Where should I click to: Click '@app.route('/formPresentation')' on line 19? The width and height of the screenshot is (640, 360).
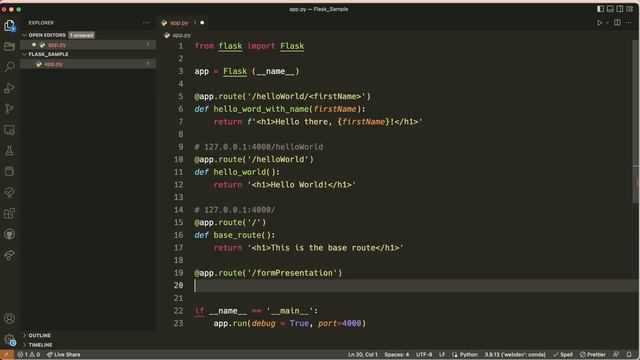(268, 273)
